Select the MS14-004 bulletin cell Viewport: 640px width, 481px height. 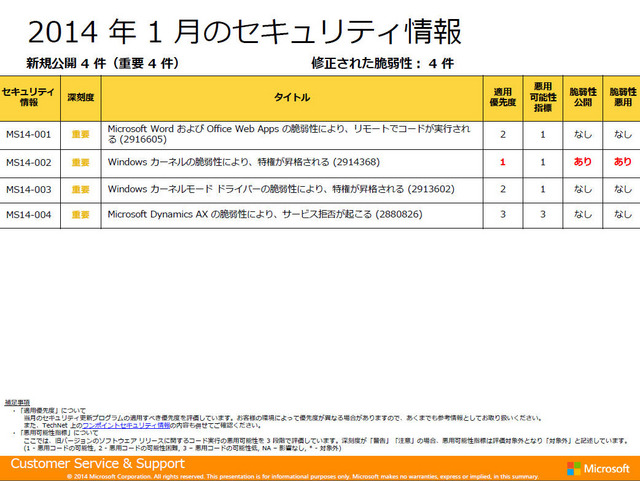coord(29,215)
